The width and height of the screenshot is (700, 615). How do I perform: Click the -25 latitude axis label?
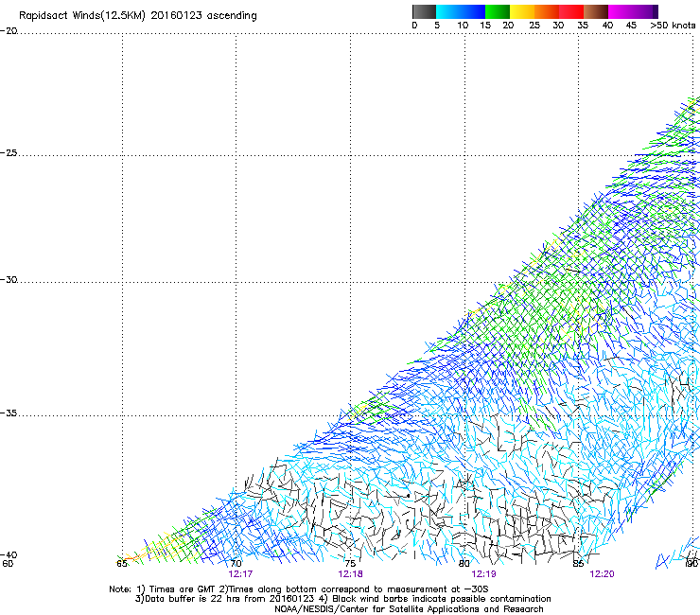(9, 152)
